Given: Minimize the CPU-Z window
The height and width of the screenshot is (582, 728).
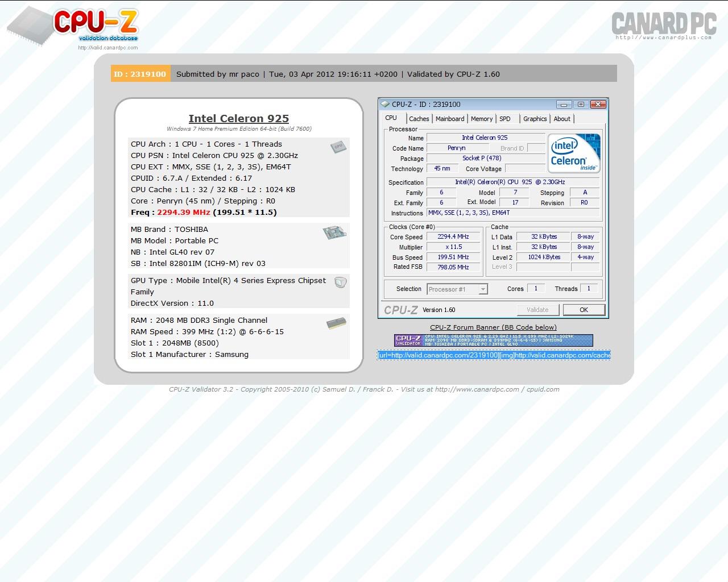Looking at the screenshot, I should (564, 104).
